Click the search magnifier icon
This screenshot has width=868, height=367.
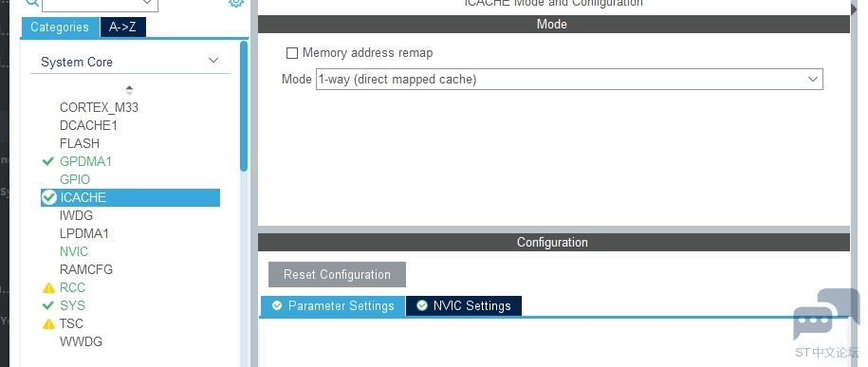coord(32,2)
